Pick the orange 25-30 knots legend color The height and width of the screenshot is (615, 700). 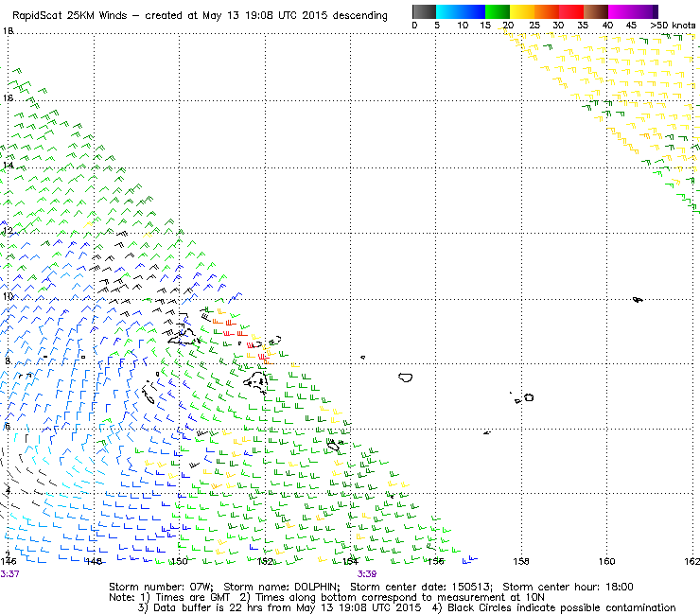(547, 11)
